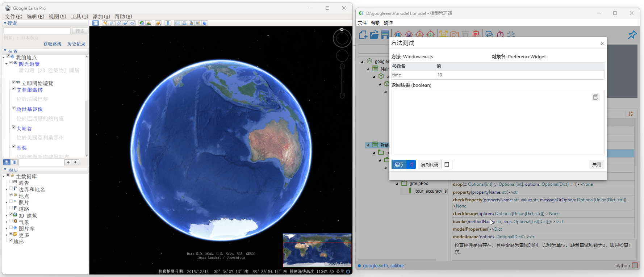Click the print icon in Earth toolbar
644x277 pixels.
[x=184, y=23]
